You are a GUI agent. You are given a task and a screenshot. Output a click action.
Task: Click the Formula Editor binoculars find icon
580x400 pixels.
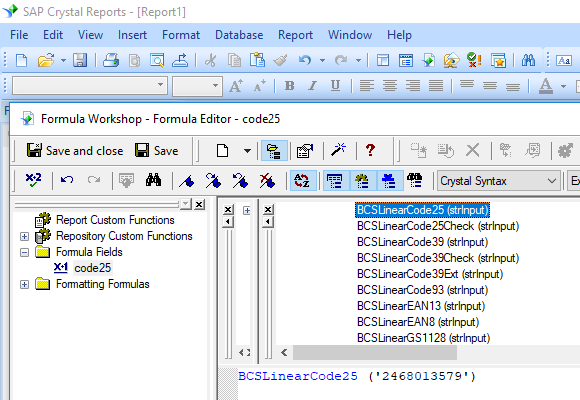click(153, 180)
